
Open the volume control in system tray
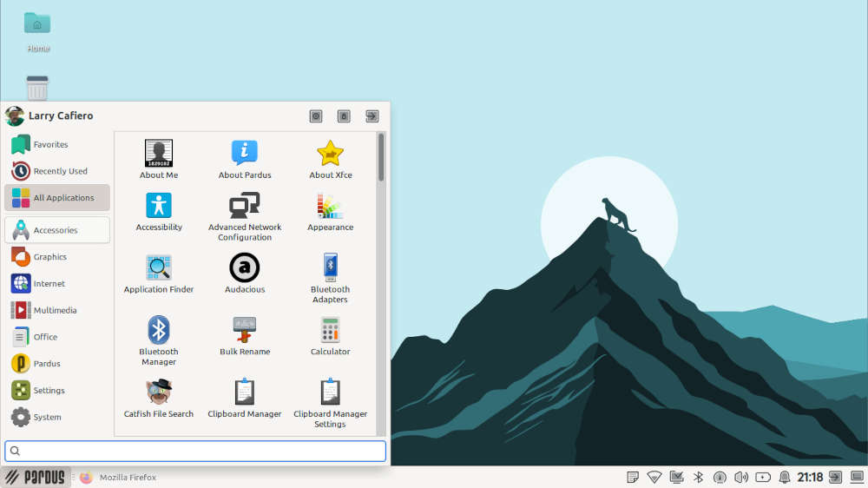tap(741, 477)
